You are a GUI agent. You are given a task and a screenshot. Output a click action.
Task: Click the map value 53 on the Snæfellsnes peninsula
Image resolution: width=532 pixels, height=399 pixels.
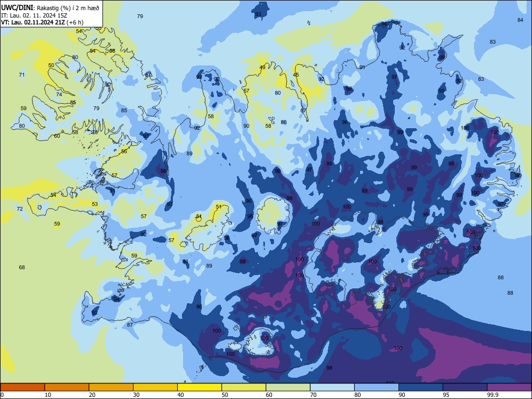coord(95,204)
